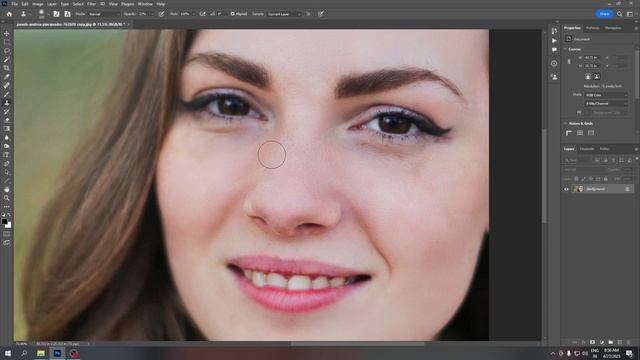Screen dimensions: 640x360
Task: Open the Sample dropdown showing Current Layer
Action: click(284, 14)
